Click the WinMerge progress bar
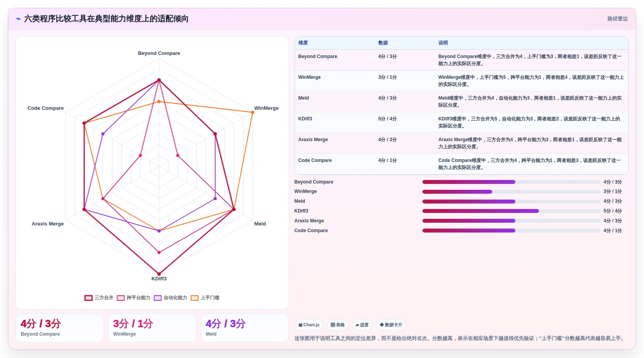This screenshot has height=358, width=644. [x=511, y=192]
